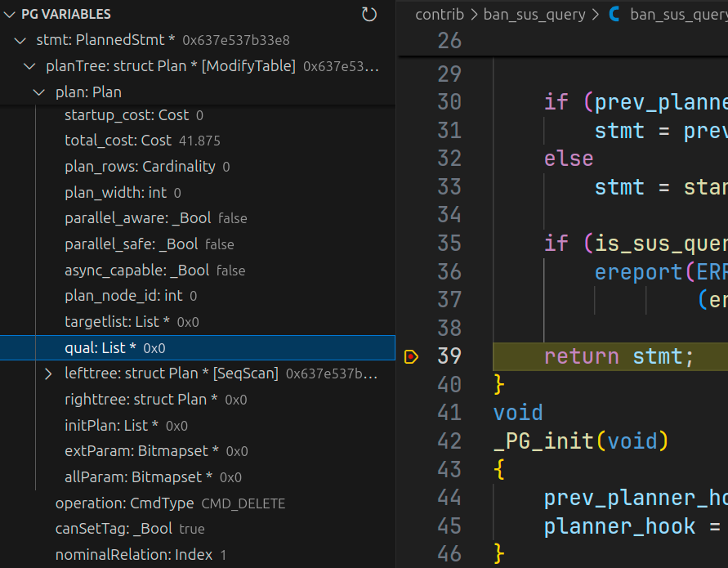The width and height of the screenshot is (728, 568).
Task: Open the contrib breadcrumb segment
Action: coord(439,15)
